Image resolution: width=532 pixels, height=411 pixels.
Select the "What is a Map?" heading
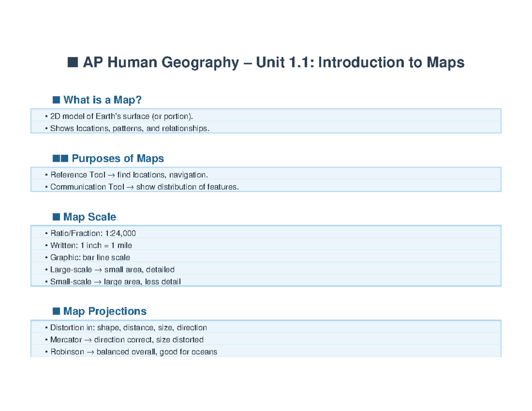102,100
